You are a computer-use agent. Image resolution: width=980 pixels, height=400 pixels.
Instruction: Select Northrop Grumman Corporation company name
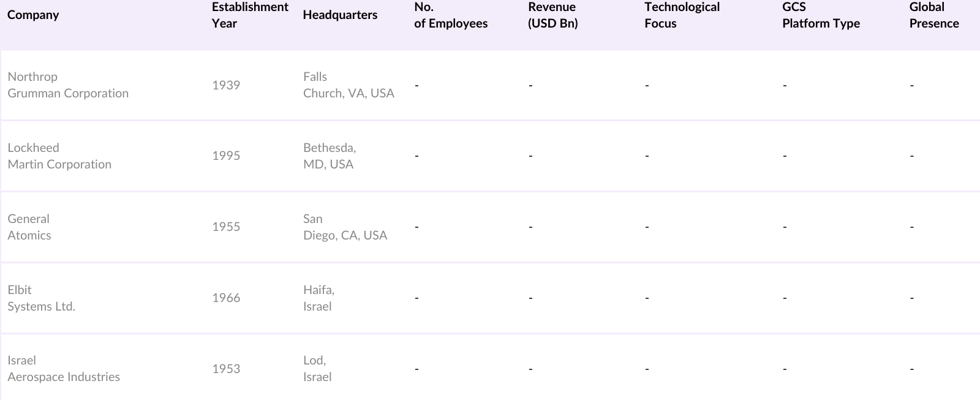tap(68, 85)
